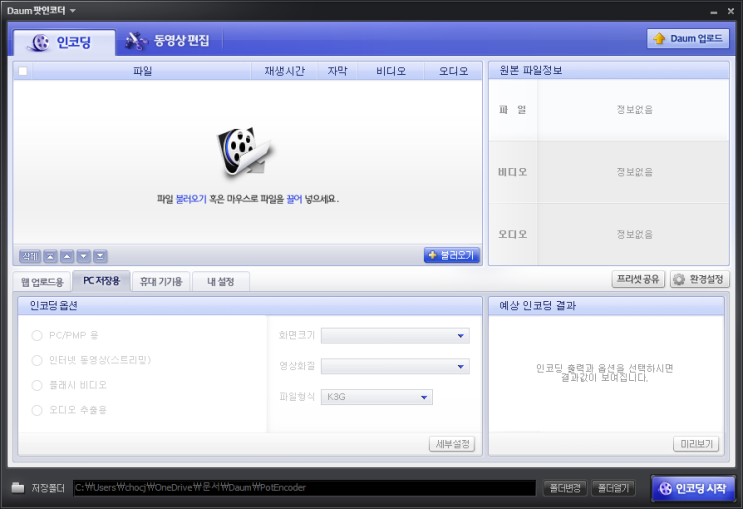The height and width of the screenshot is (509, 743).
Task: Switch to the 동영상 편집 tab
Action: tap(168, 41)
